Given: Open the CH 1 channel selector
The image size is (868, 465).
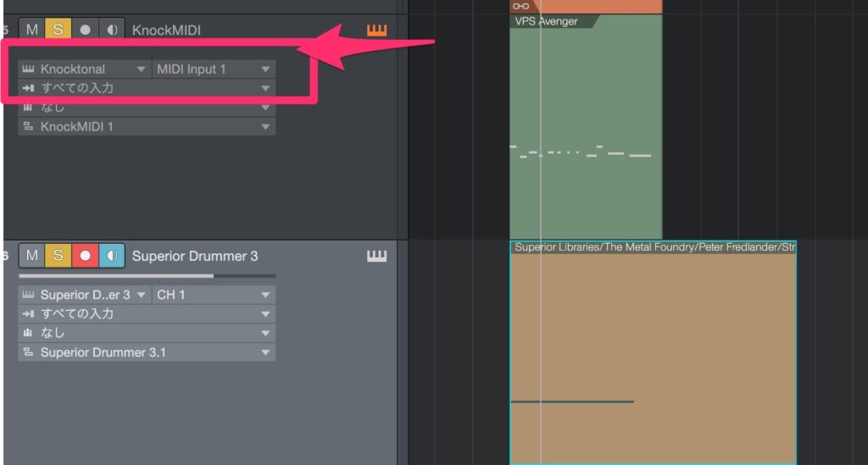Looking at the screenshot, I should 214,295.
